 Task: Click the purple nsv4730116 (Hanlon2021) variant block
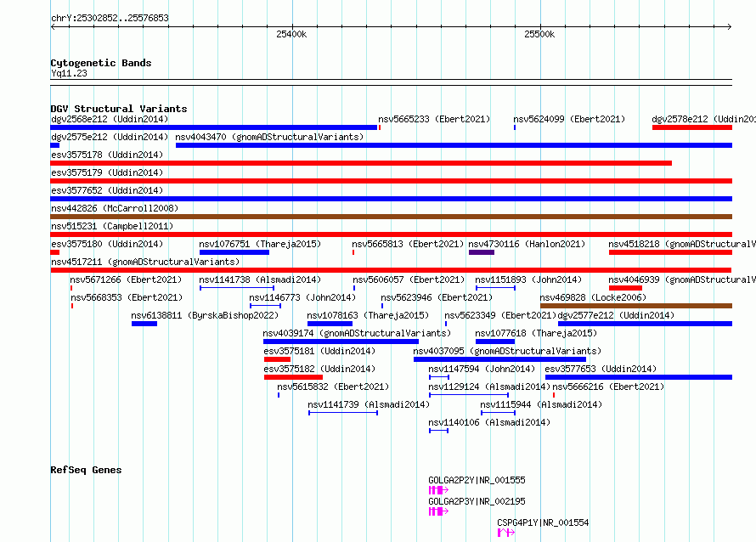point(482,252)
